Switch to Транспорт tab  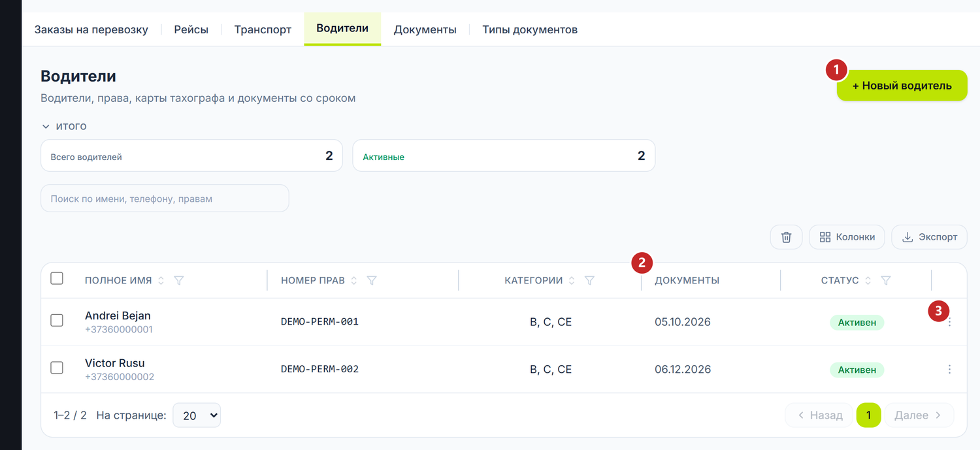click(263, 29)
